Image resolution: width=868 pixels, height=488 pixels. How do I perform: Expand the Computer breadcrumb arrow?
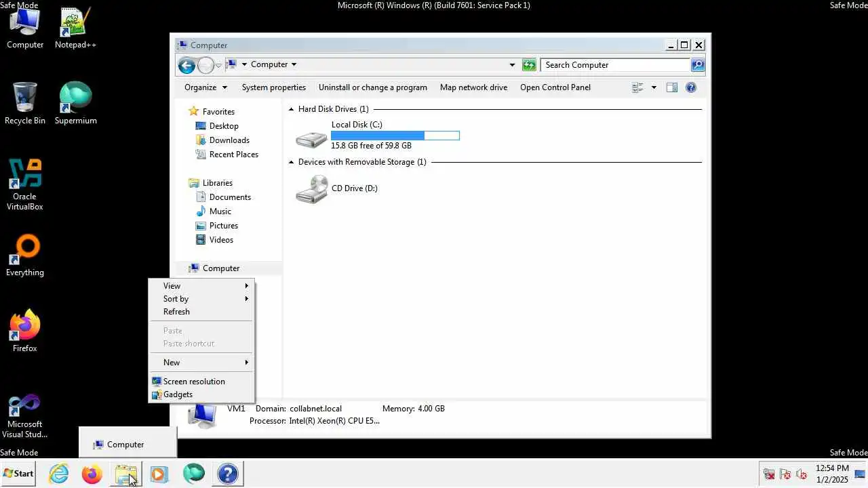click(x=294, y=64)
